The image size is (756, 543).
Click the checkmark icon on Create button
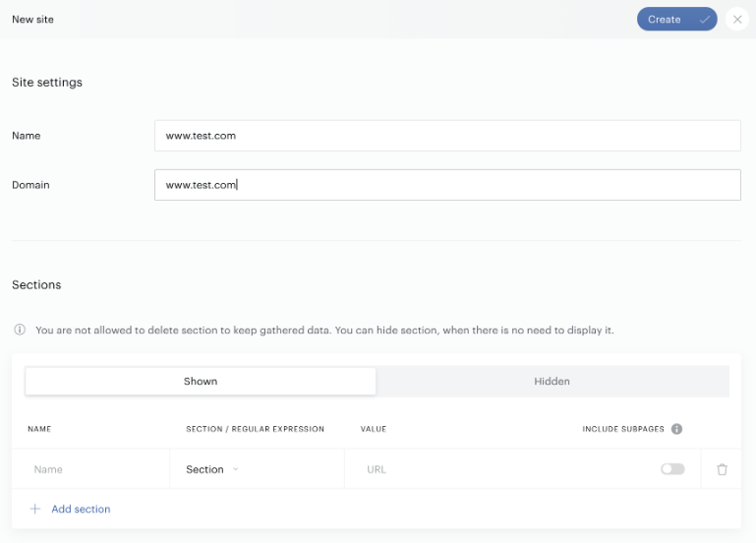pos(705,20)
